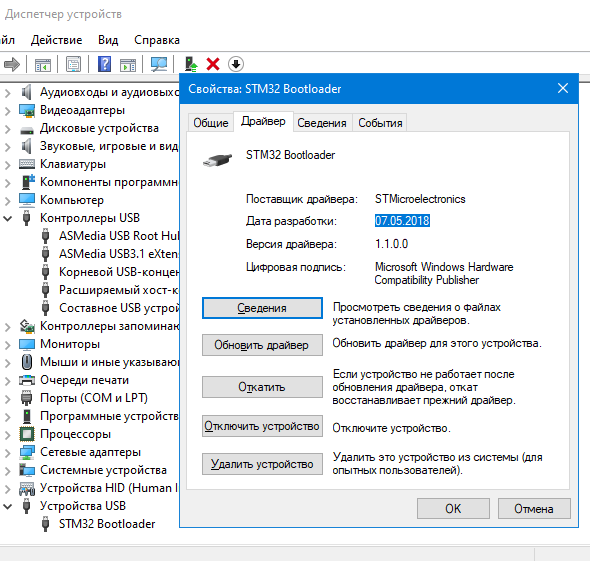Select the Составное USB устройство item
Screen dimensions: 590x561
pos(119,308)
